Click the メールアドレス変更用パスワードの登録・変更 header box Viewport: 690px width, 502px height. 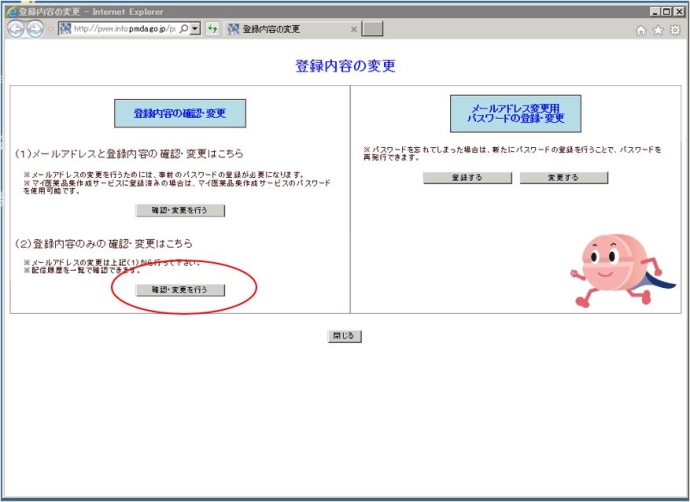click(515, 114)
